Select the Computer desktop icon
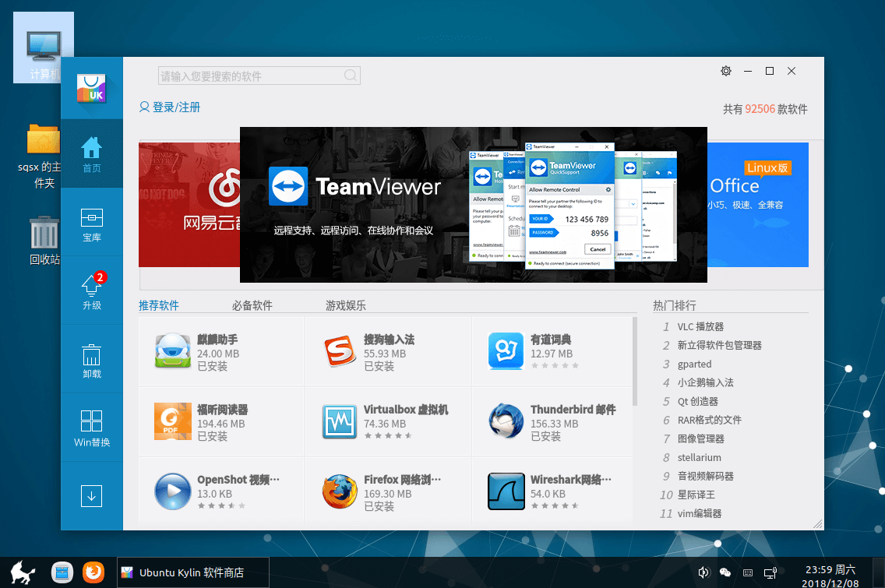This screenshot has height=588, width=885. tap(44, 48)
